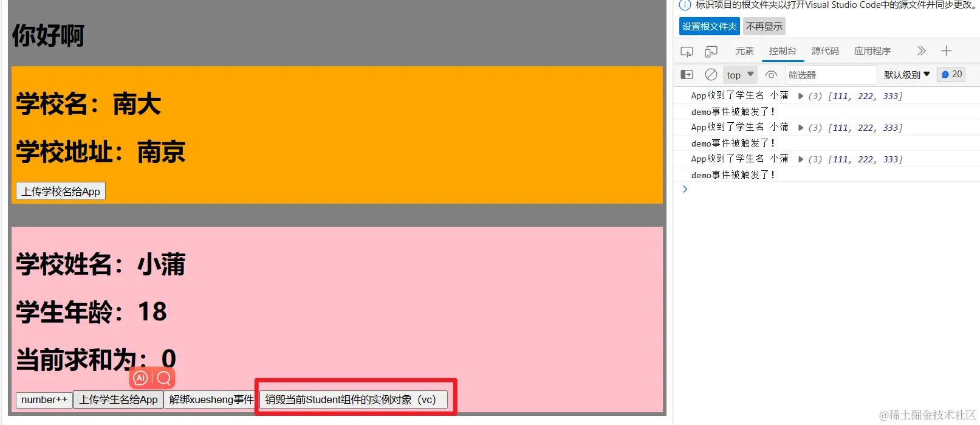Click the 你好啊 heading

click(x=48, y=35)
